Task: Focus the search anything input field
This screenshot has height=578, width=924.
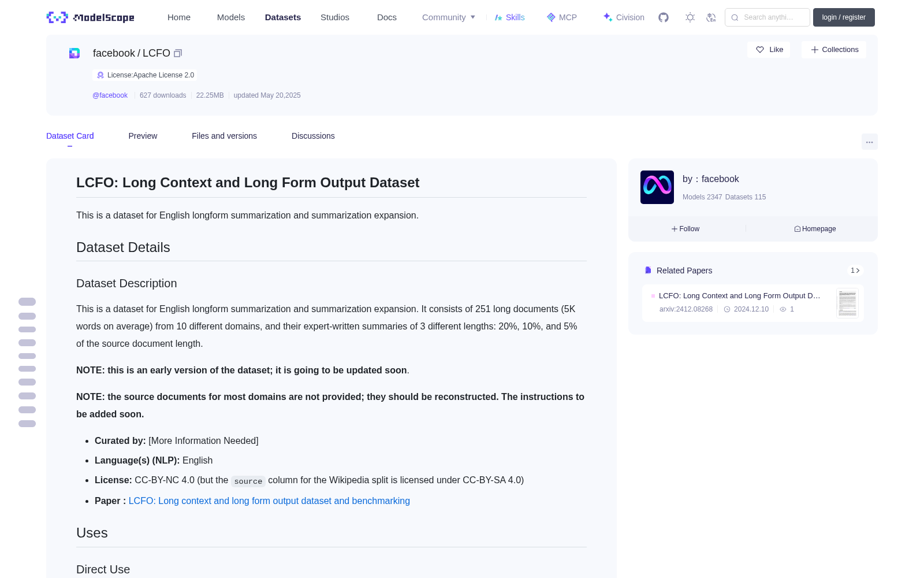Action: (x=768, y=17)
